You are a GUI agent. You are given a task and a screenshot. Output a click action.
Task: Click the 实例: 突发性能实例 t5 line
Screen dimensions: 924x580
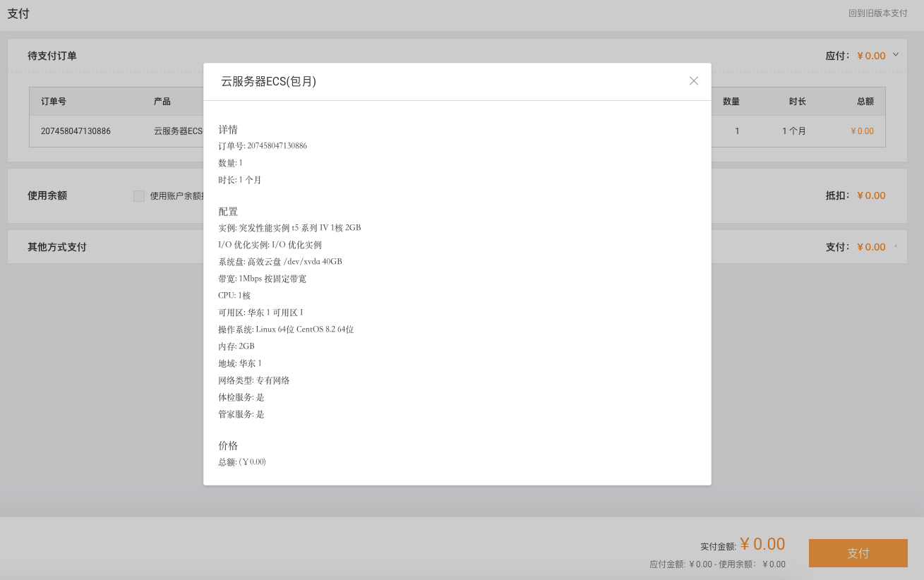pyautogui.click(x=289, y=228)
